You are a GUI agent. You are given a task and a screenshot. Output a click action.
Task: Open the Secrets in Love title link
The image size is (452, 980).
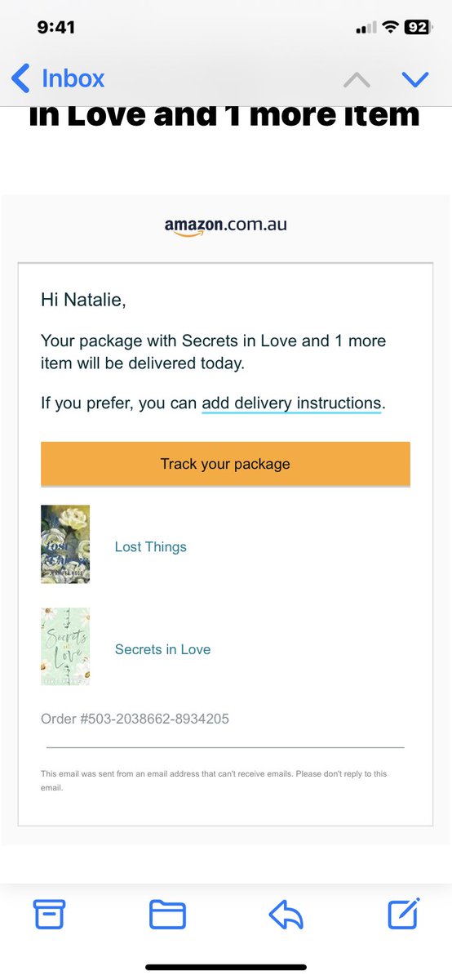point(162,650)
